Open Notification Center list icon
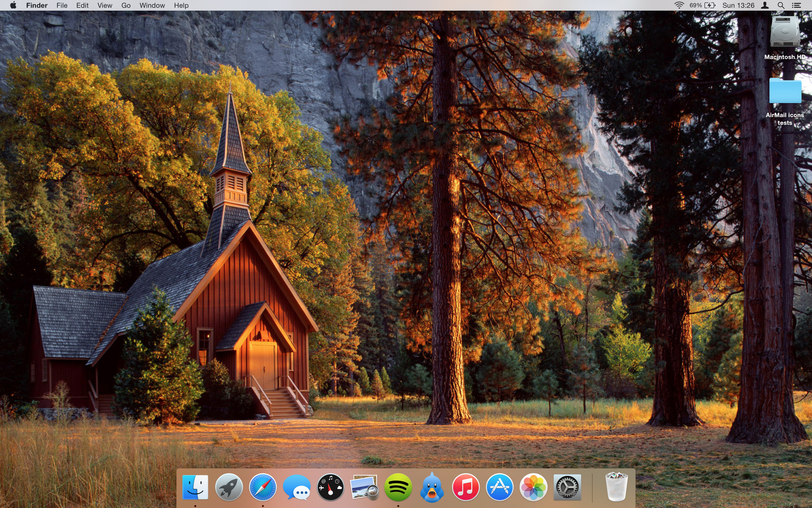Screen dimensions: 812x508 click(797, 5)
